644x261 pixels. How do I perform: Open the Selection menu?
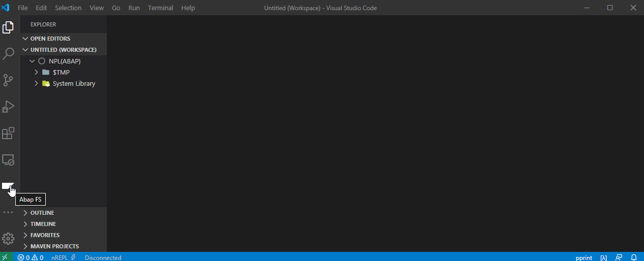[x=68, y=8]
